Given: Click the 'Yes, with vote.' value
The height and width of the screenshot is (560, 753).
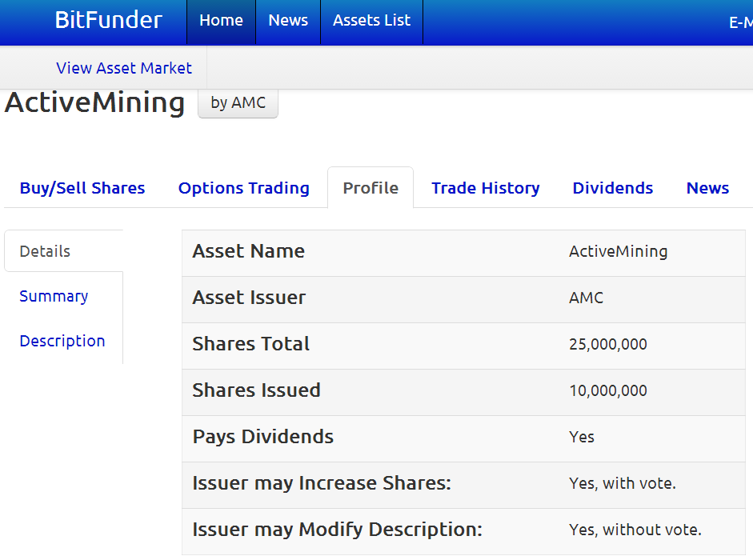Looking at the screenshot, I should point(623,484).
